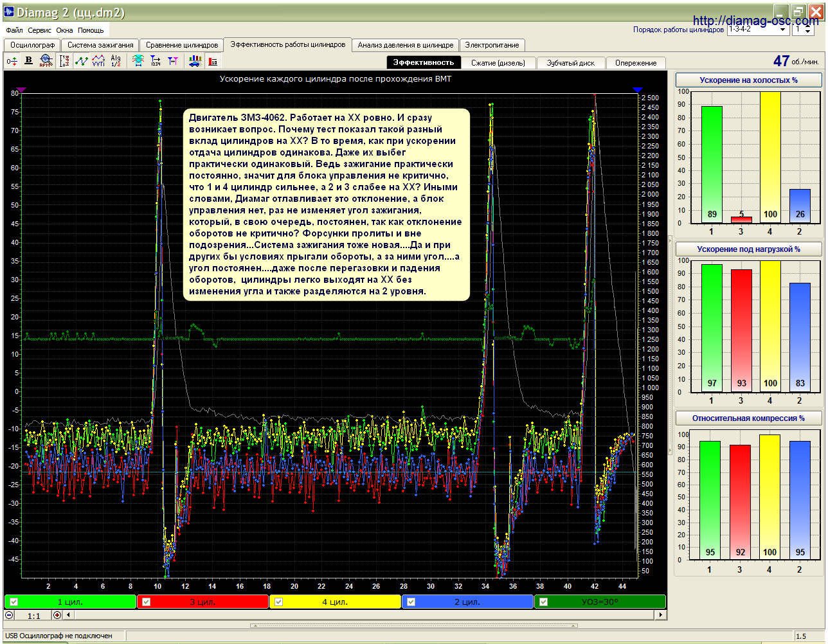
Task: Click the USB Осциллограф не подключен status
Action: (59, 636)
